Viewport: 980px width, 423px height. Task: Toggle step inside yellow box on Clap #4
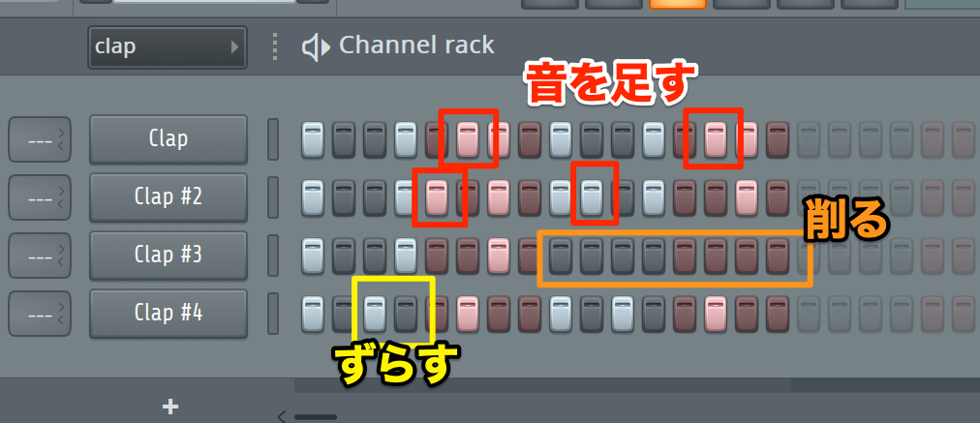click(x=375, y=313)
